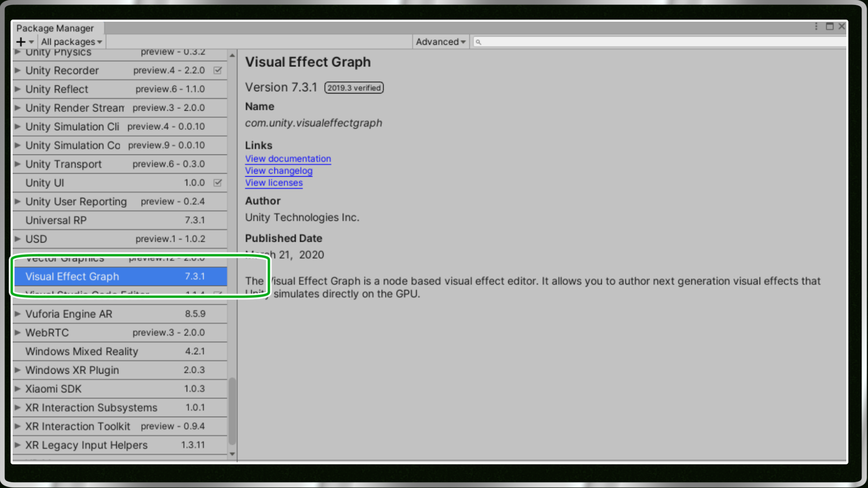Open View licenses link

[x=274, y=183]
